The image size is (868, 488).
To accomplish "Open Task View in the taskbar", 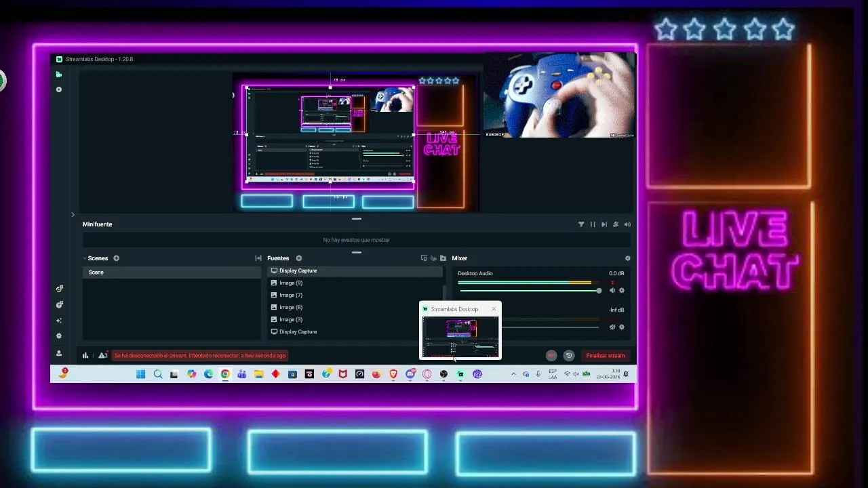I will click(x=174, y=374).
